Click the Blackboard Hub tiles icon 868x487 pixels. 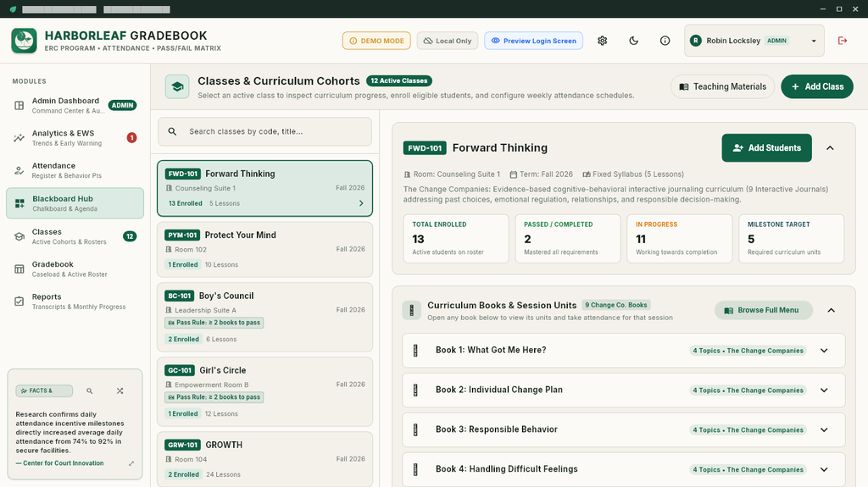(19, 203)
